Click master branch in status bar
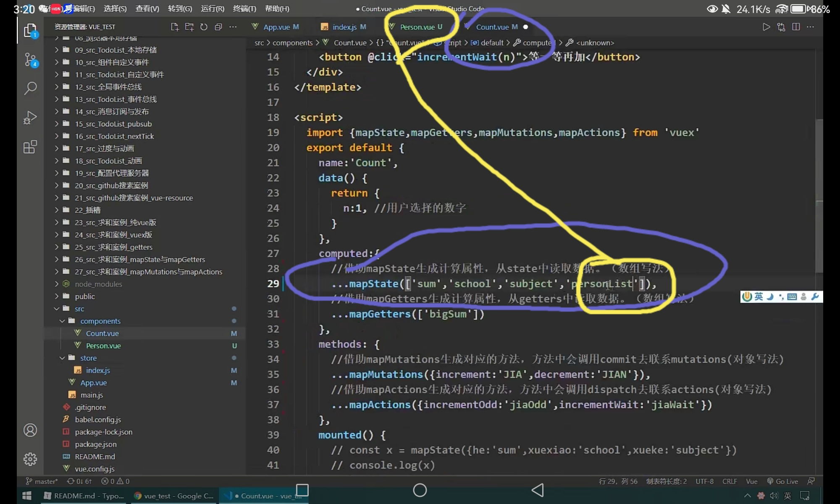Screen dimensions: 840x504 point(42,481)
